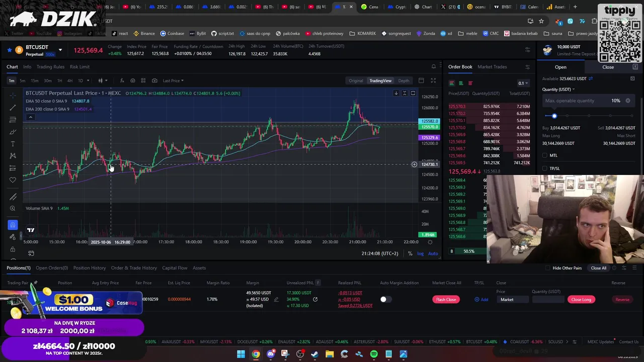The height and width of the screenshot is (362, 644).
Task: Click the Close Long button
Action: point(581,299)
